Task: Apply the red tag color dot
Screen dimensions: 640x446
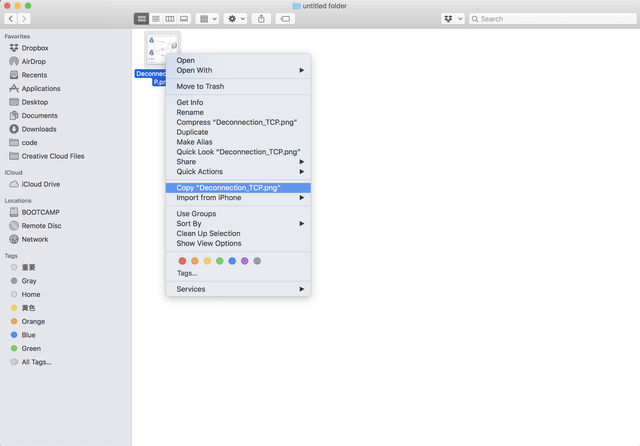Action: 182,261
